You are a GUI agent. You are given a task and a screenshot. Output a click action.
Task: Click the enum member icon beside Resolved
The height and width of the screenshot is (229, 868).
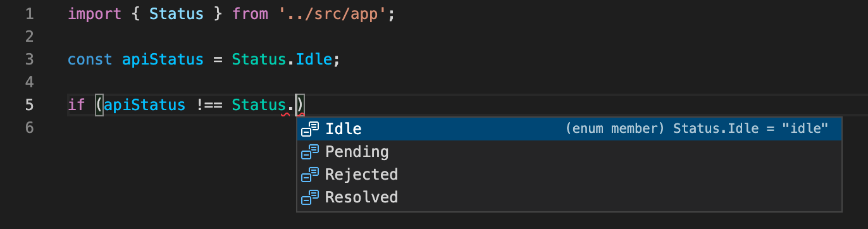pyautogui.click(x=309, y=197)
